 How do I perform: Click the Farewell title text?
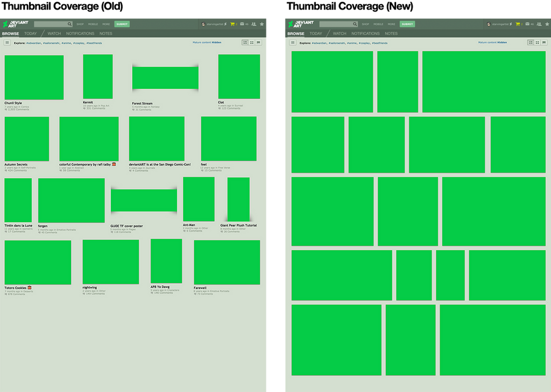tap(200, 288)
